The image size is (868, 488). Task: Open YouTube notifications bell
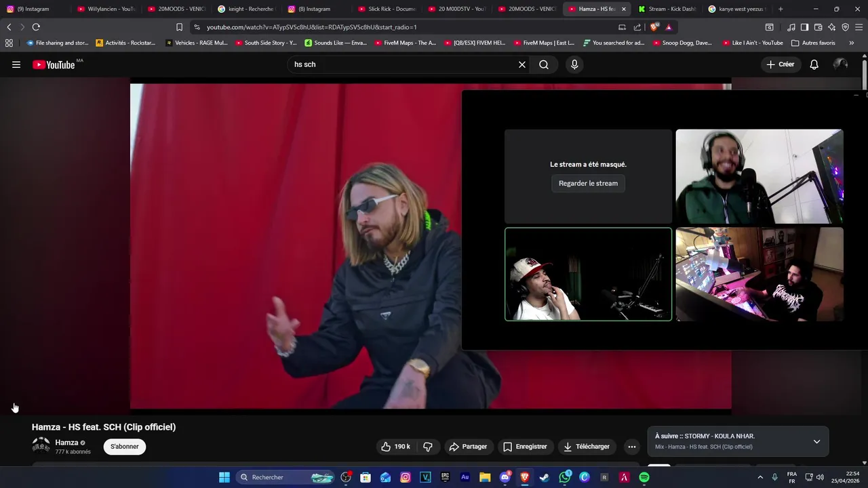pos(814,64)
